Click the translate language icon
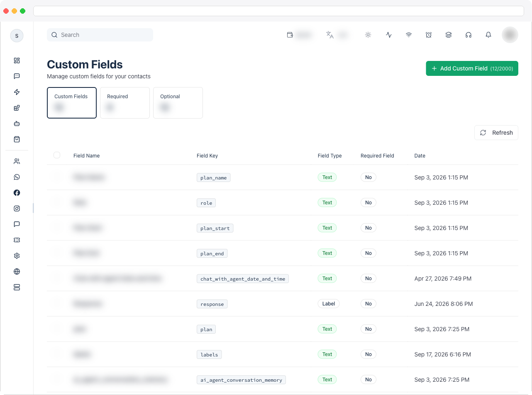 (330, 35)
